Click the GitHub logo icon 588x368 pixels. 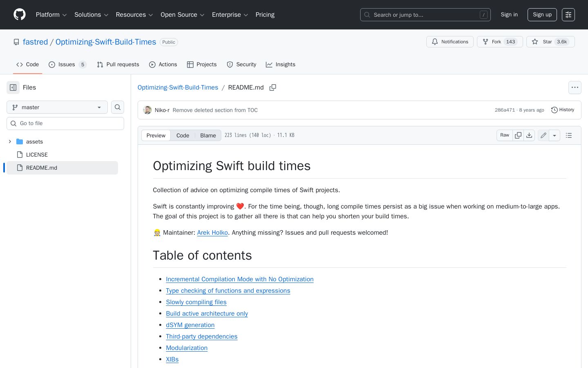coord(20,15)
